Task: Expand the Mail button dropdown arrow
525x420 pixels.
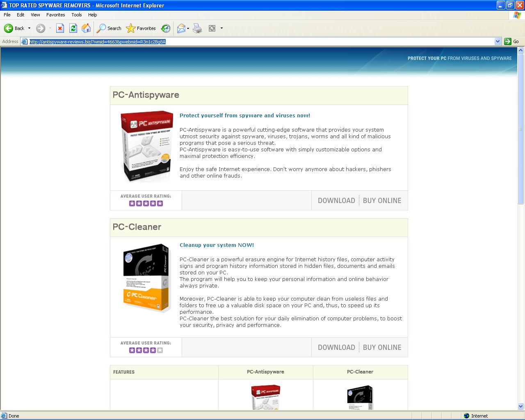Action: point(188,28)
